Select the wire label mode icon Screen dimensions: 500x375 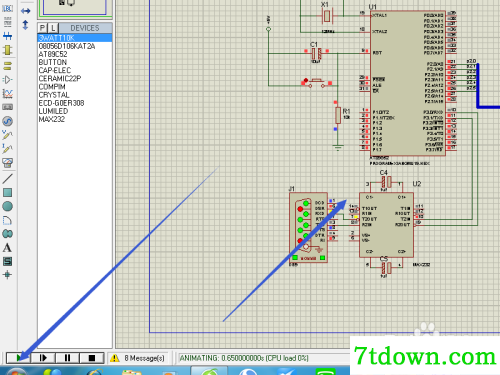click(x=7, y=9)
